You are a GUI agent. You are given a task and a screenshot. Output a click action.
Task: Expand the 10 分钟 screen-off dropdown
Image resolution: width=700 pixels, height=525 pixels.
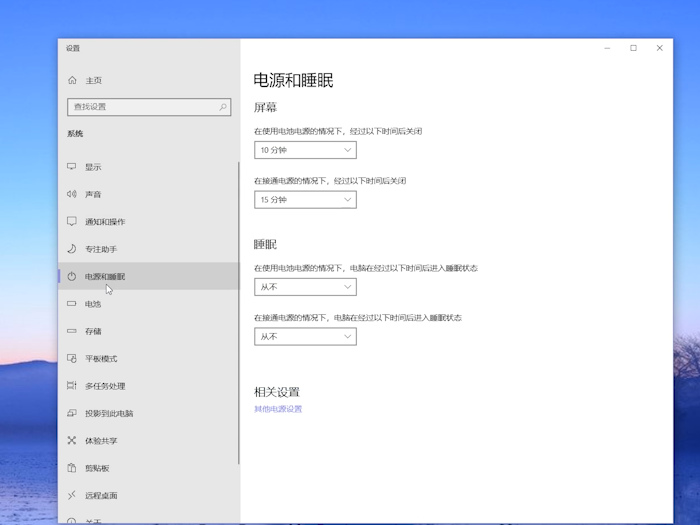pos(305,150)
